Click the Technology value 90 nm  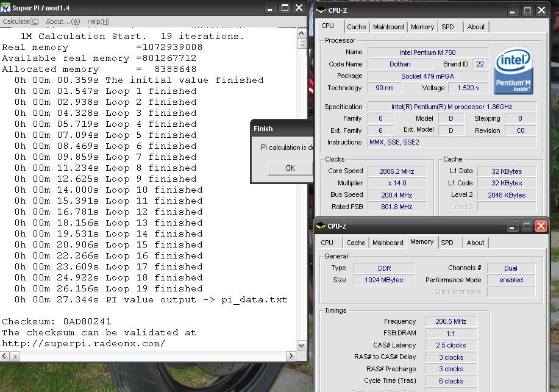pos(385,88)
